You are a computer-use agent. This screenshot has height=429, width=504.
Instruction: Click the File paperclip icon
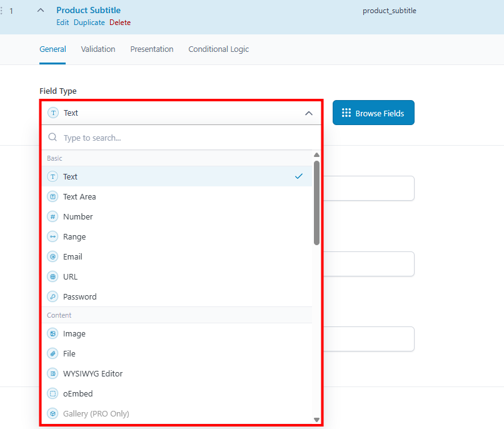coord(53,353)
